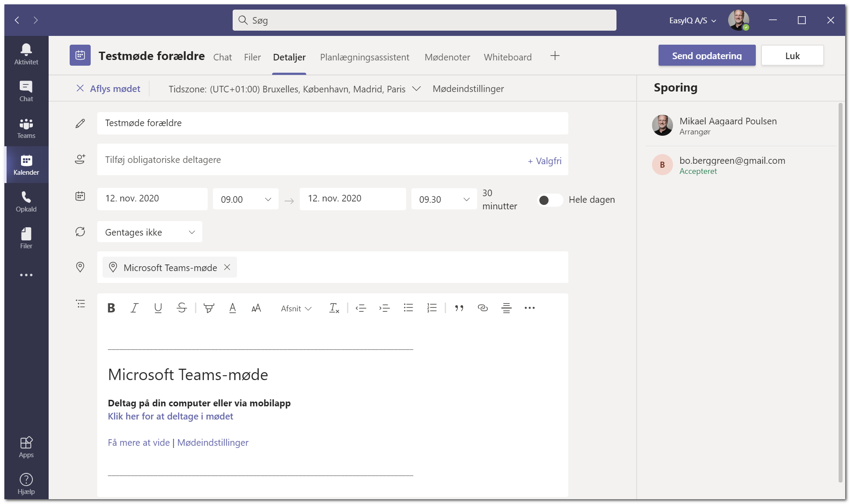Apply strikethrough formatting to text
Screen dimensions: 850x504
pyautogui.click(x=182, y=308)
